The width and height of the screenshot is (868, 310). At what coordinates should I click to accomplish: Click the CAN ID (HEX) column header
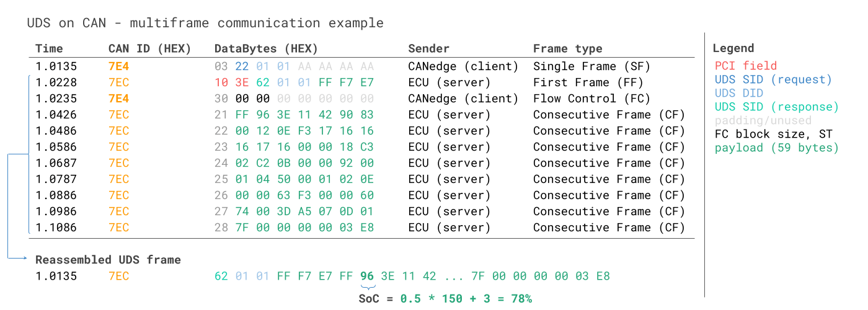[149, 48]
